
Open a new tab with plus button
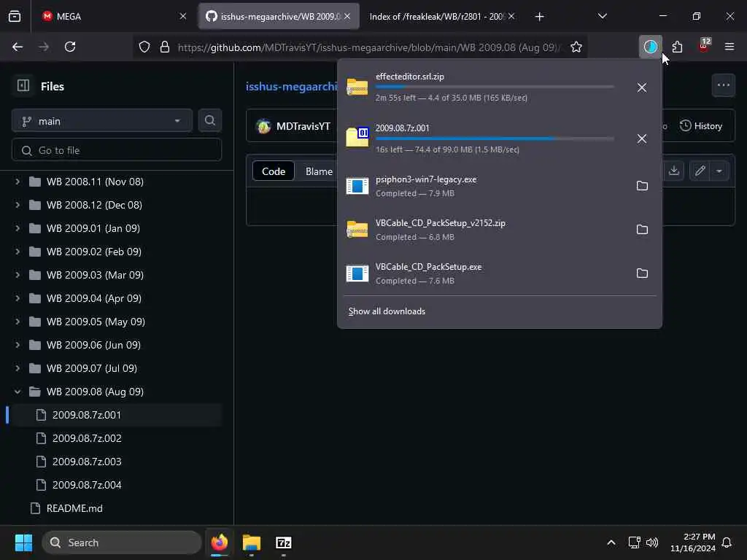(x=539, y=17)
